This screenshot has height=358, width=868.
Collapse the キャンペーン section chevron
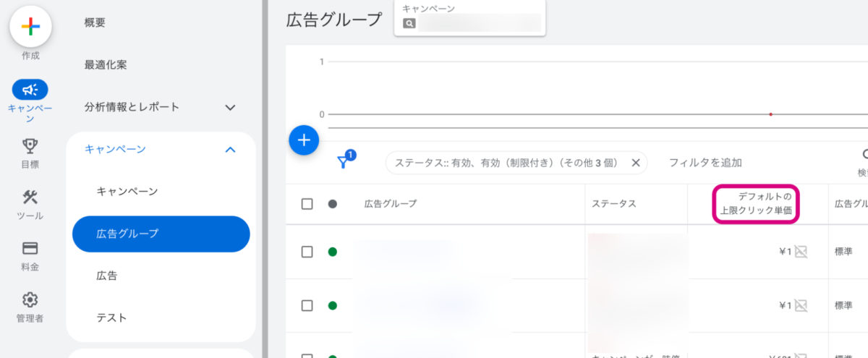(x=231, y=150)
